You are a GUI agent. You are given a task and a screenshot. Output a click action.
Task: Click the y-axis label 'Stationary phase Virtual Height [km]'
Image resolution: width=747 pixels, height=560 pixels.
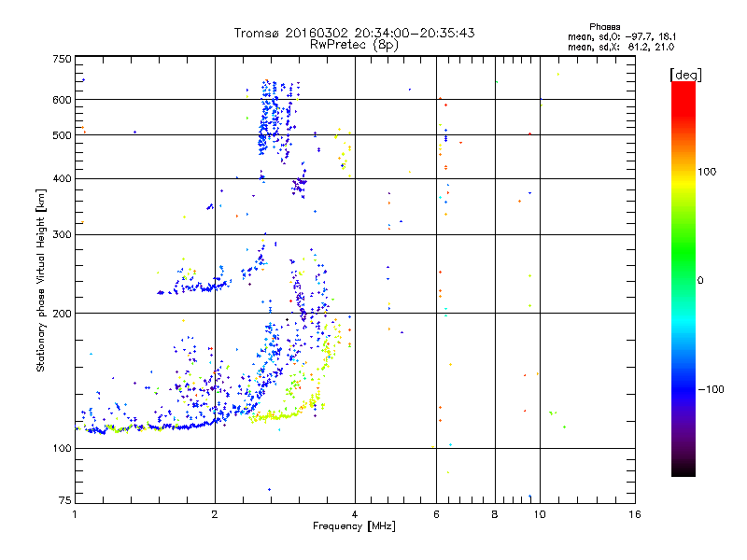(x=41, y=280)
